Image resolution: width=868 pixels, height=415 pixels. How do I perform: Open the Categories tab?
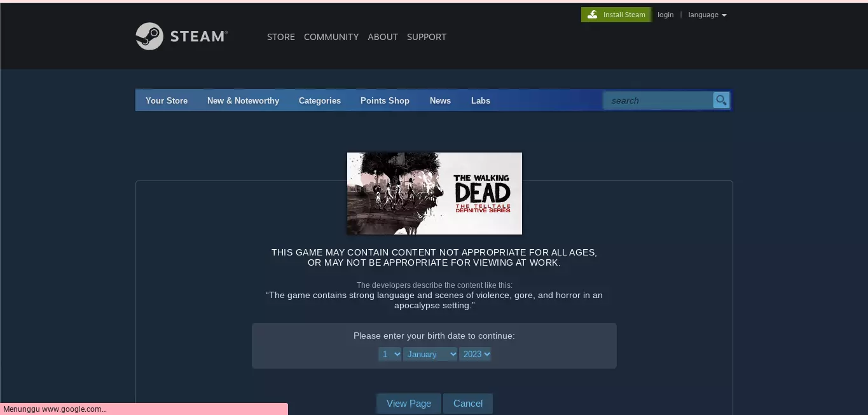click(319, 100)
